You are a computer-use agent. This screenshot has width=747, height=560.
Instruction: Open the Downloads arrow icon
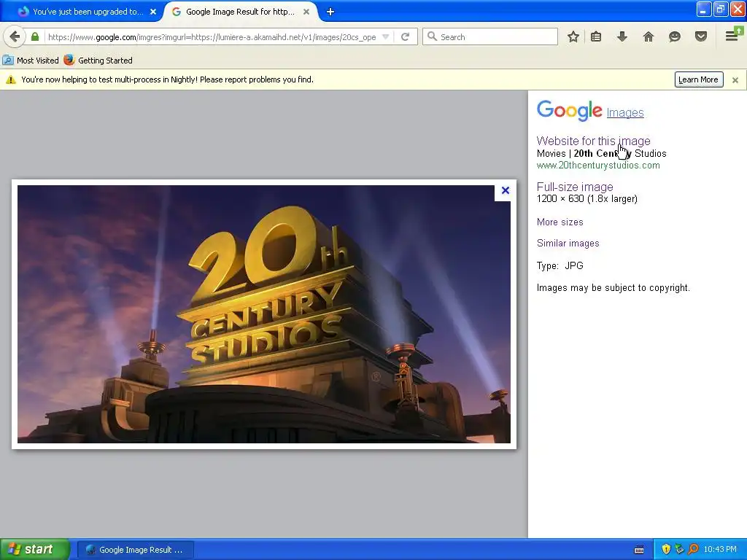622,36
